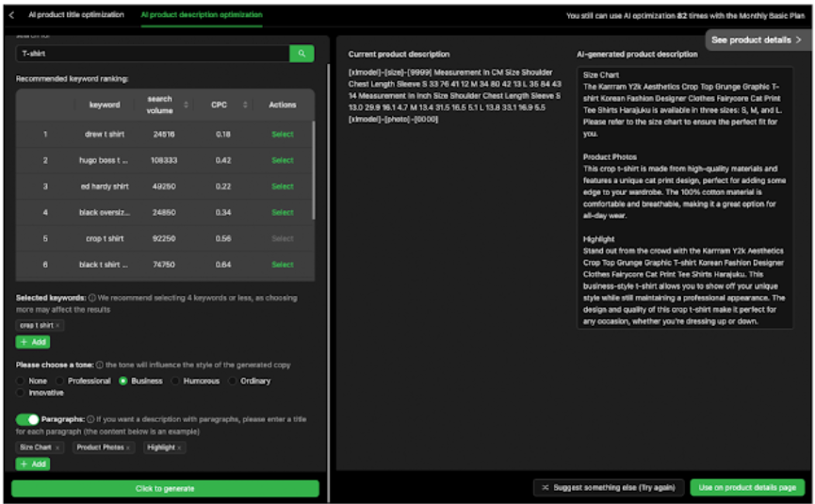This screenshot has height=504, width=815.
Task: Click the keyword table scrollbar
Action: tap(314, 171)
